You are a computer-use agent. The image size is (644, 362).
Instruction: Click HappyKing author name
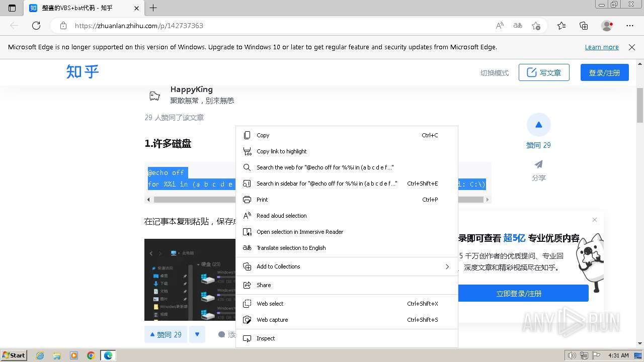point(191,89)
